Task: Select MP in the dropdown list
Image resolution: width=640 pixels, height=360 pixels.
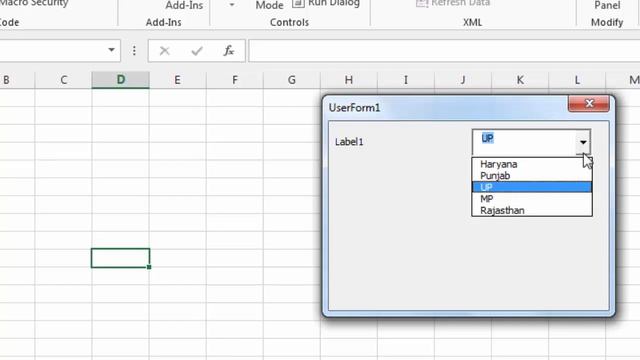Action: pyautogui.click(x=532, y=199)
